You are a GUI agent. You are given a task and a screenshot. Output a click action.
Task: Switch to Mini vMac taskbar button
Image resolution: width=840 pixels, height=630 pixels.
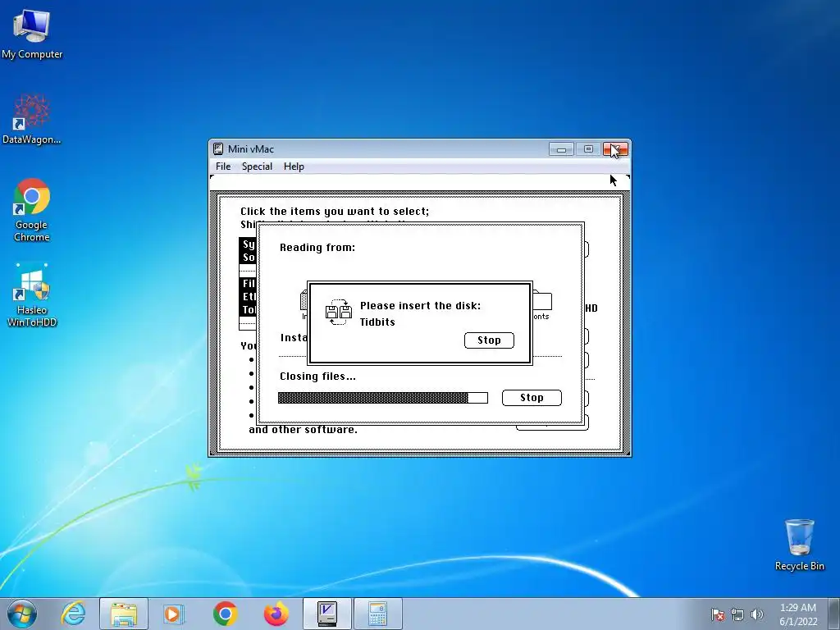click(x=326, y=614)
